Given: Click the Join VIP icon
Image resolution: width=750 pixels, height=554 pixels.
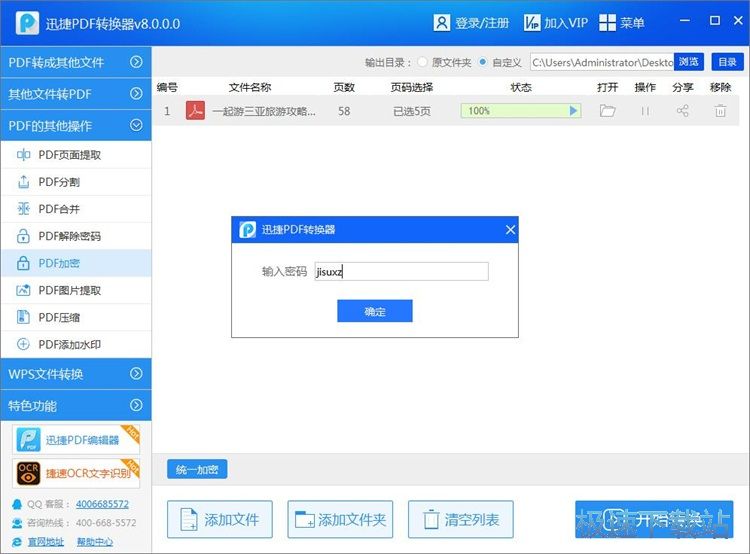Looking at the screenshot, I should (532, 22).
